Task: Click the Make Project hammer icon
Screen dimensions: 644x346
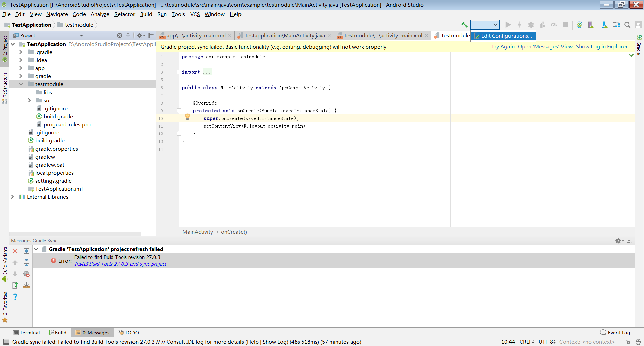Action: click(464, 25)
